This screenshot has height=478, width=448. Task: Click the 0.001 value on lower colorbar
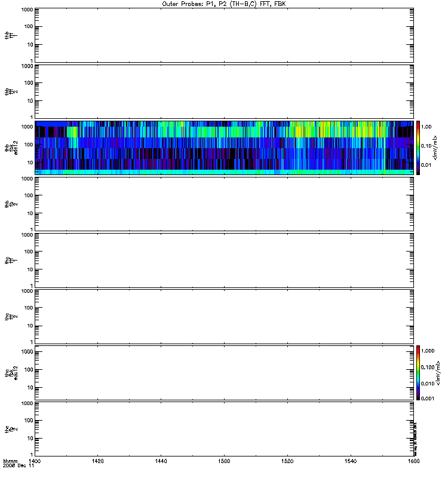pyautogui.click(x=428, y=399)
